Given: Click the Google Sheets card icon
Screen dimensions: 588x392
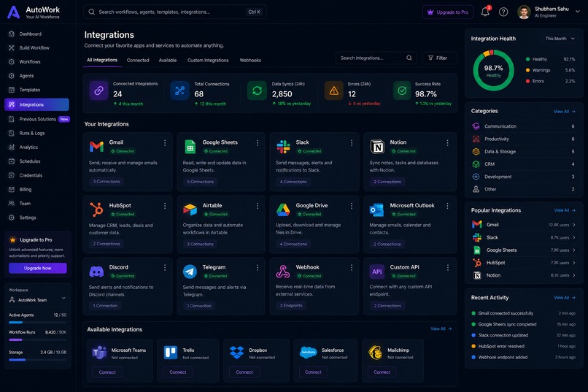Looking at the screenshot, I should 190,147.
